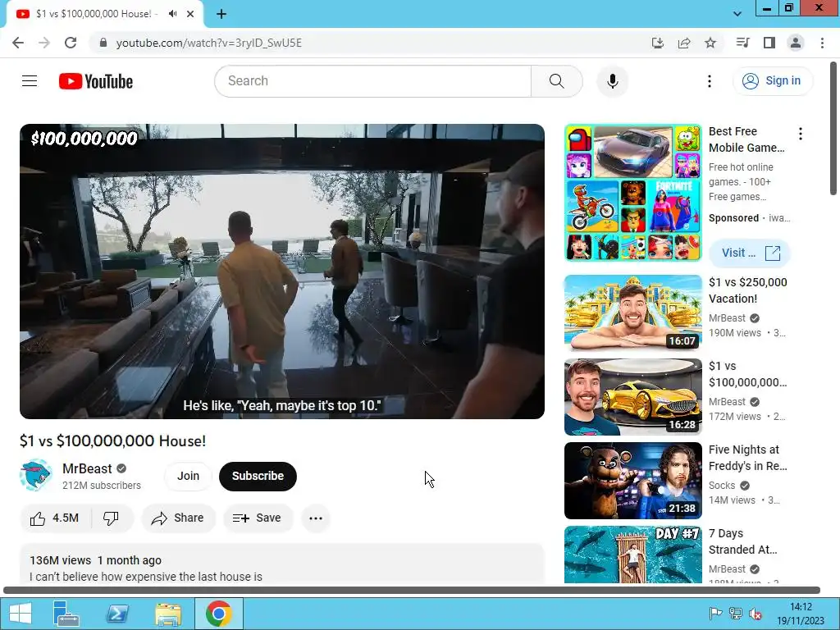Open Server Manager from taskbar
Image resolution: width=840 pixels, height=630 pixels.
tap(66, 614)
